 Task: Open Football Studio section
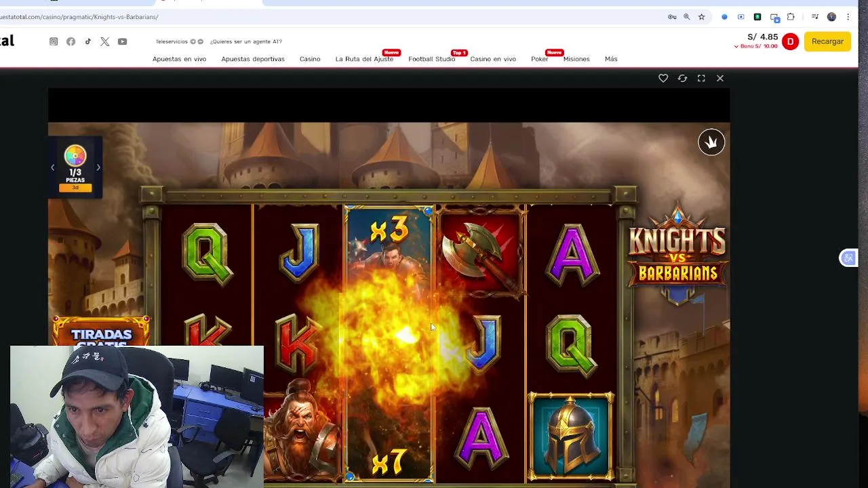point(431,59)
